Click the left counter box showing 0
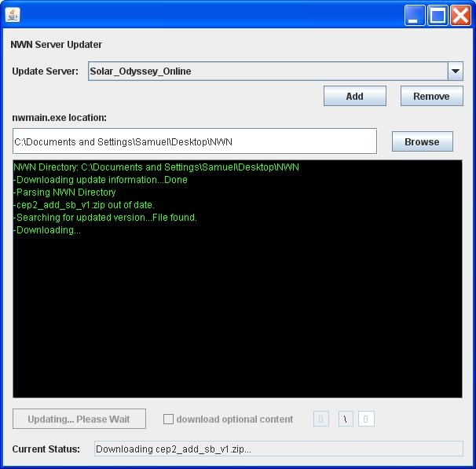The height and width of the screenshot is (469, 476). tap(320, 419)
